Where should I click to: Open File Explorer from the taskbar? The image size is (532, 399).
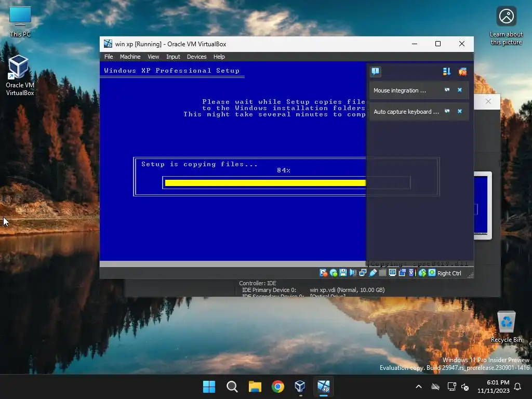click(255, 387)
